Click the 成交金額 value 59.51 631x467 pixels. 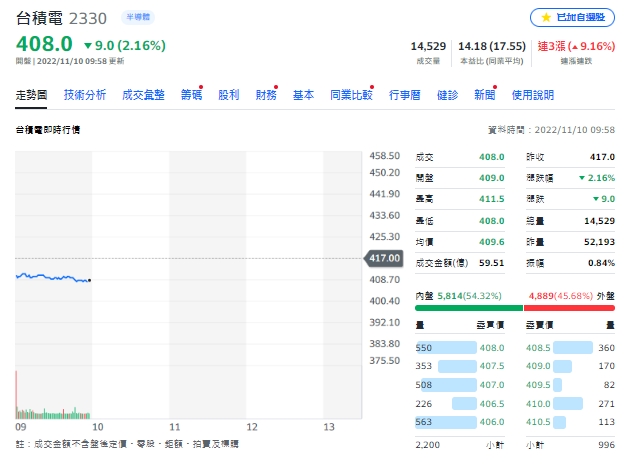tap(491, 263)
